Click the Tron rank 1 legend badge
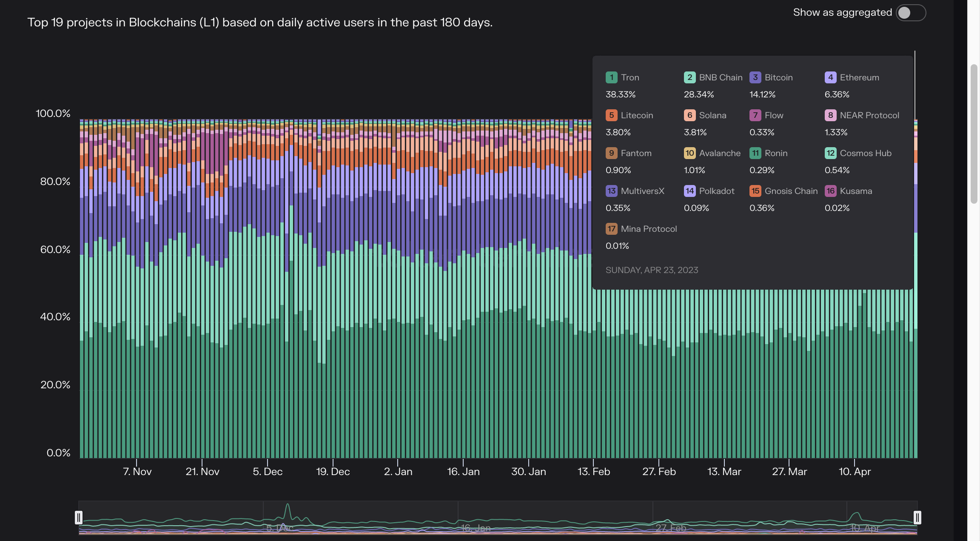The height and width of the screenshot is (541, 980). [x=611, y=77]
